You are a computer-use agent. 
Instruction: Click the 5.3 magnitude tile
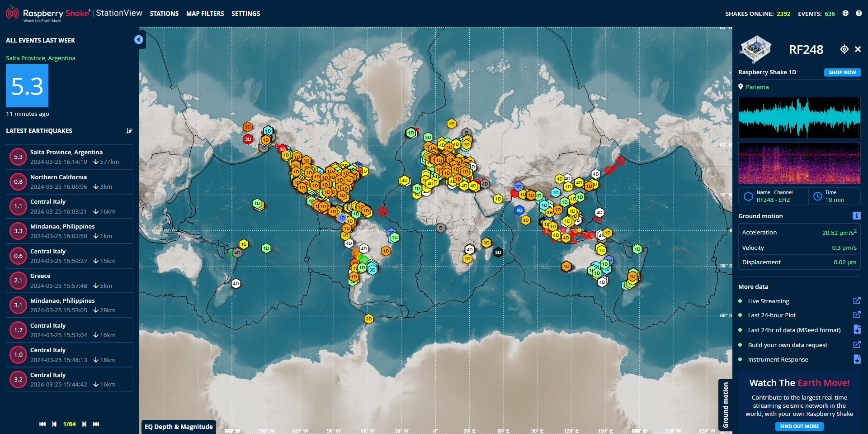coord(27,86)
